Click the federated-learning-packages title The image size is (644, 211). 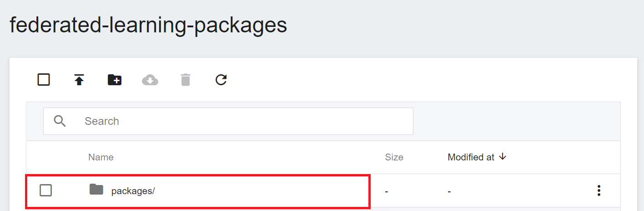pyautogui.click(x=149, y=25)
